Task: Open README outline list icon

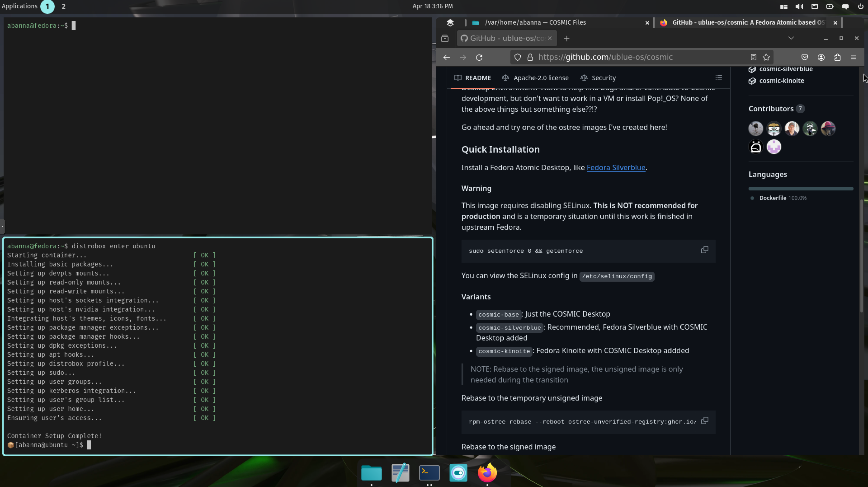Action: pyautogui.click(x=719, y=78)
